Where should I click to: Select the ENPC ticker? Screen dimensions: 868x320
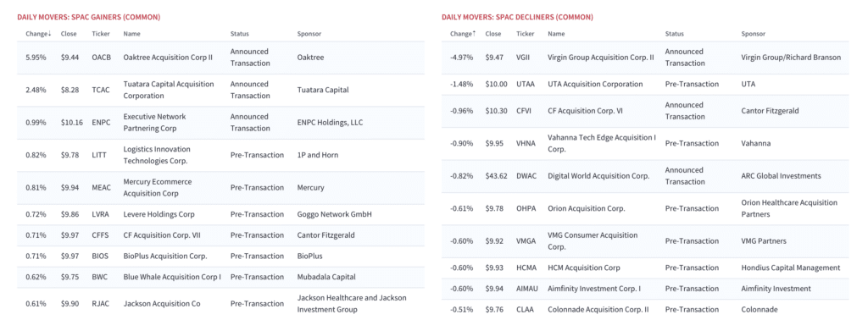[101, 123]
